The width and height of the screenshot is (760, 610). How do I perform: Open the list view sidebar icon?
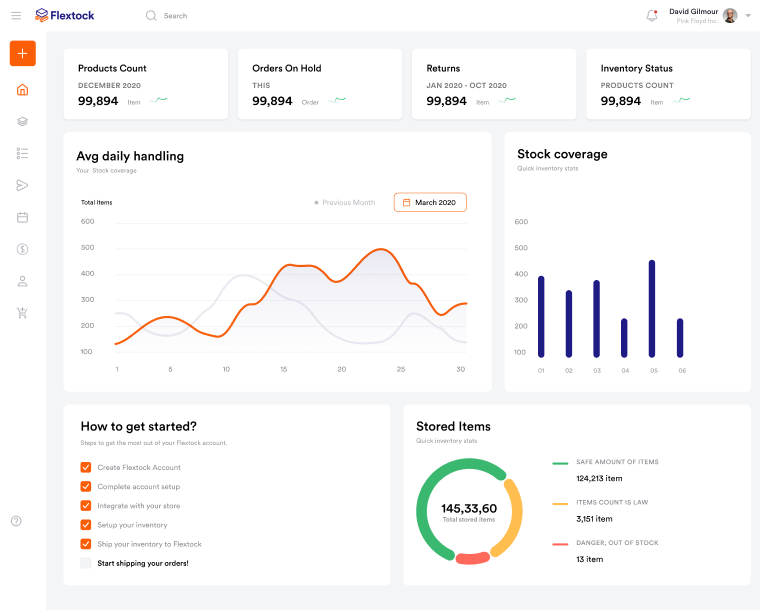pyautogui.click(x=22, y=153)
